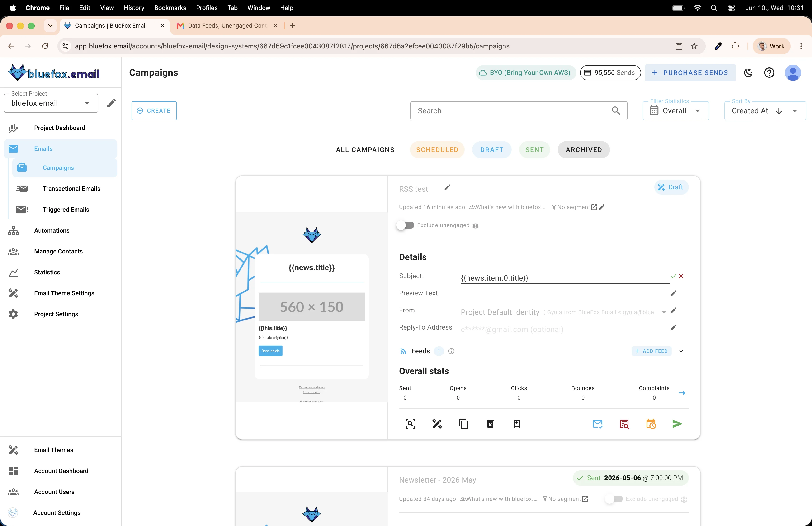Toggle dark mode moon icon

[748, 73]
